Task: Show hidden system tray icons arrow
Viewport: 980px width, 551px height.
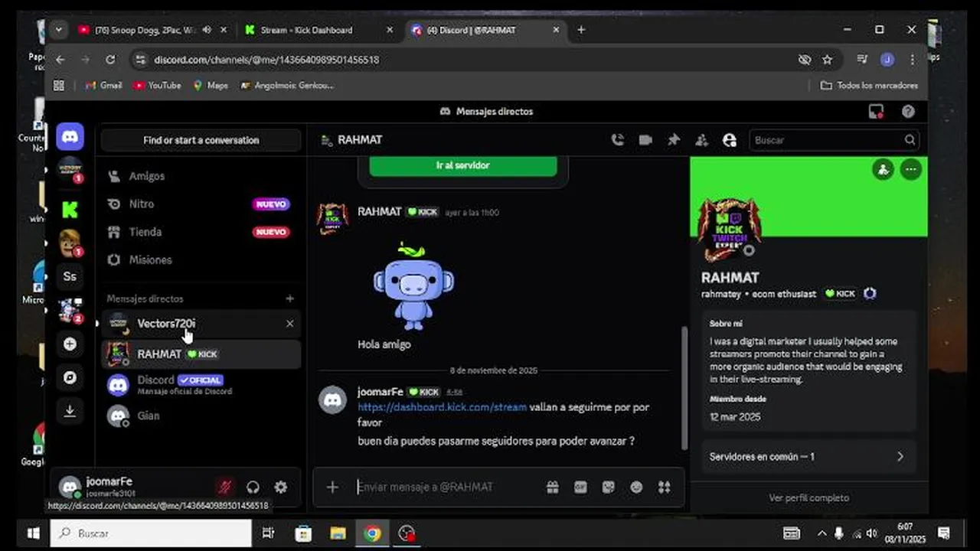Action: (822, 533)
